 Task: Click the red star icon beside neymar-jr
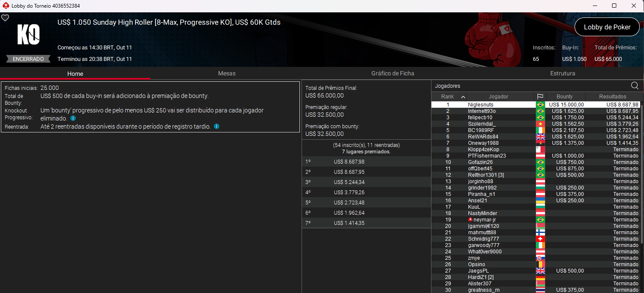pyautogui.click(x=470, y=220)
